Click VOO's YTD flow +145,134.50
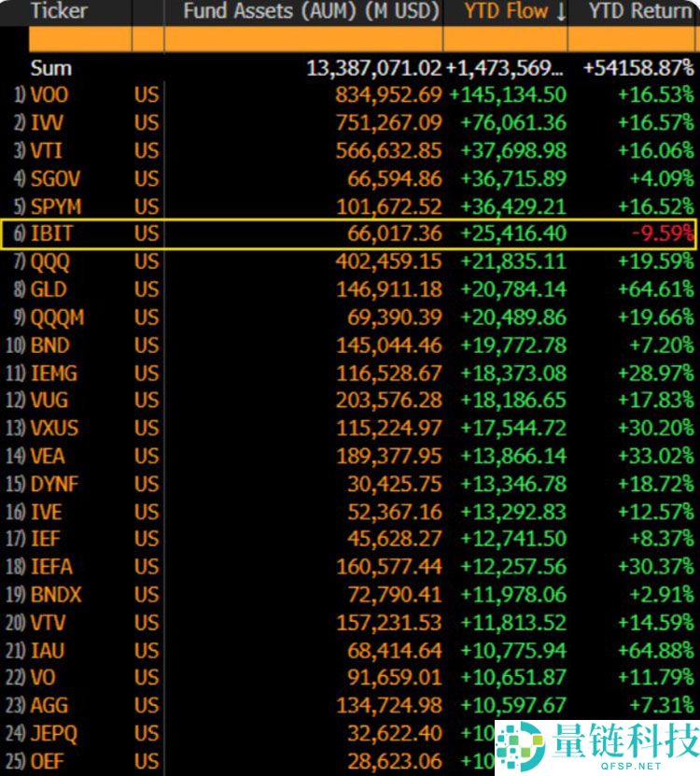This screenshot has width=700, height=776. pyautogui.click(x=508, y=94)
